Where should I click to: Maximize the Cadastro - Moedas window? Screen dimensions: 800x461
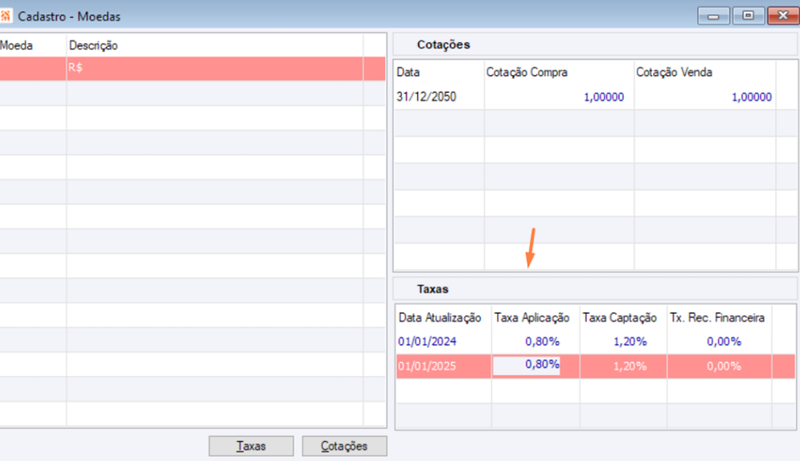[x=748, y=16]
